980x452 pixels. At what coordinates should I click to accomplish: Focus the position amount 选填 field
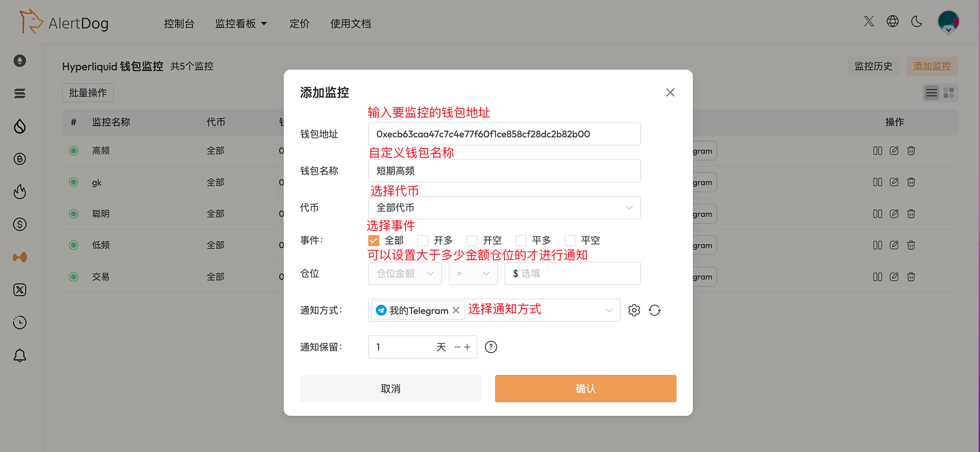click(573, 273)
